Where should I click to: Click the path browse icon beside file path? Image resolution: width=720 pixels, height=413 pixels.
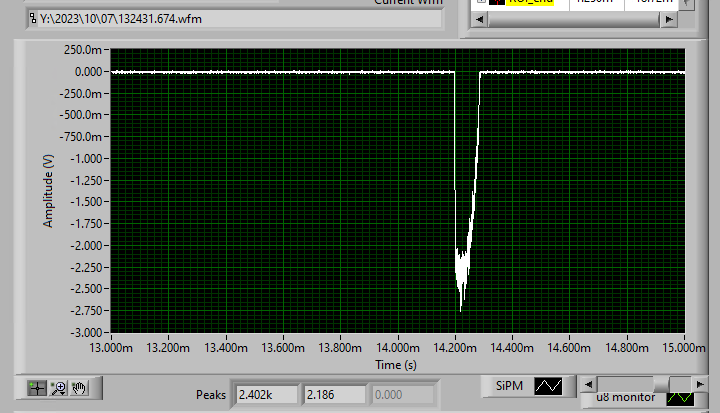pyautogui.click(x=33, y=18)
